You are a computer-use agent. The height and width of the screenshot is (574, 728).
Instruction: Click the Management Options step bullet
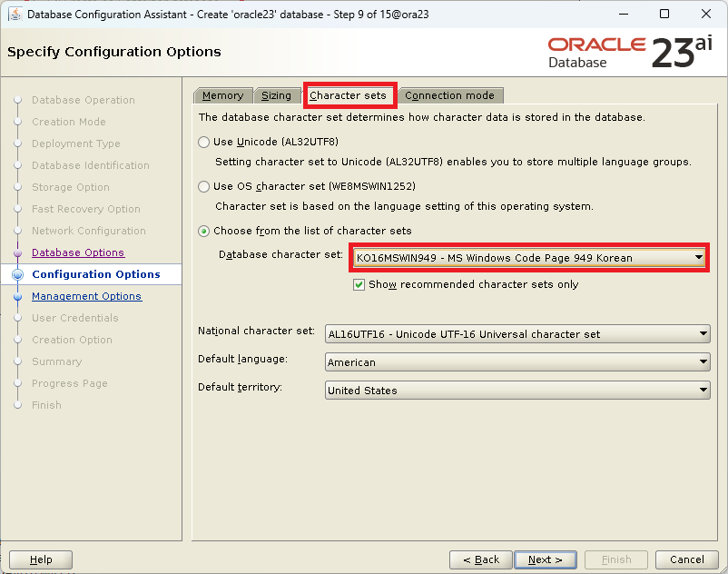pyautogui.click(x=17, y=296)
